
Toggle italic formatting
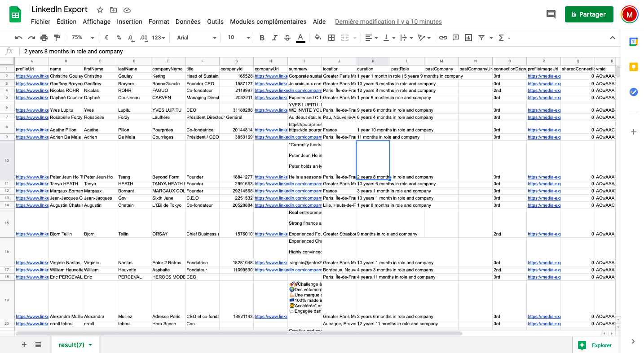tap(275, 38)
